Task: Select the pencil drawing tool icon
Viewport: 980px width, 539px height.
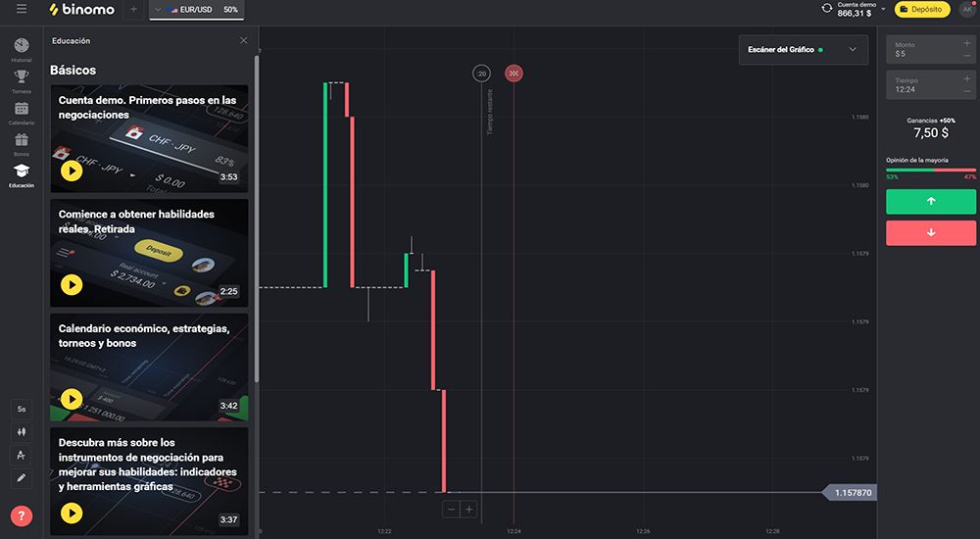Action: pos(22,478)
